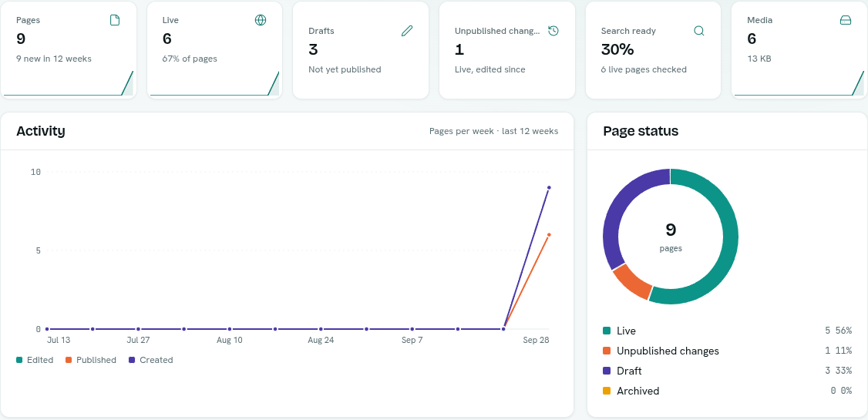868x420 pixels.
Task: Toggle the Published series in Activity legend
Action: point(91,360)
